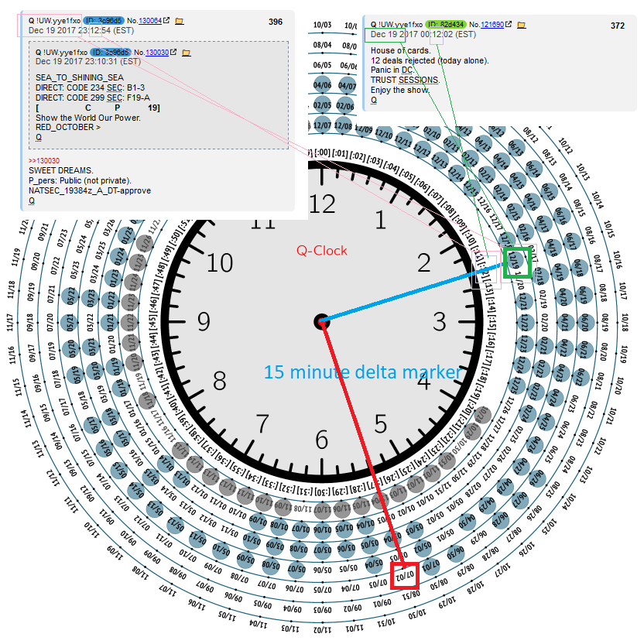
Task: Open post number link 121690
Action: coord(492,25)
